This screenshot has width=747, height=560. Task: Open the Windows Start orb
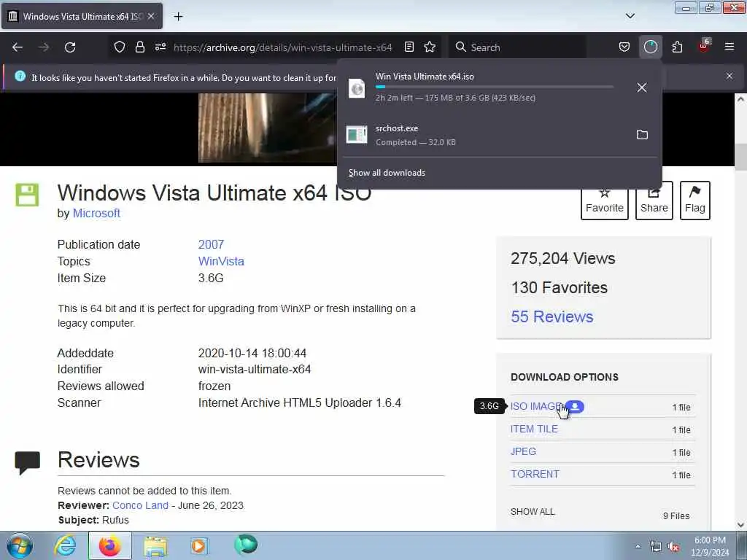pyautogui.click(x=20, y=545)
